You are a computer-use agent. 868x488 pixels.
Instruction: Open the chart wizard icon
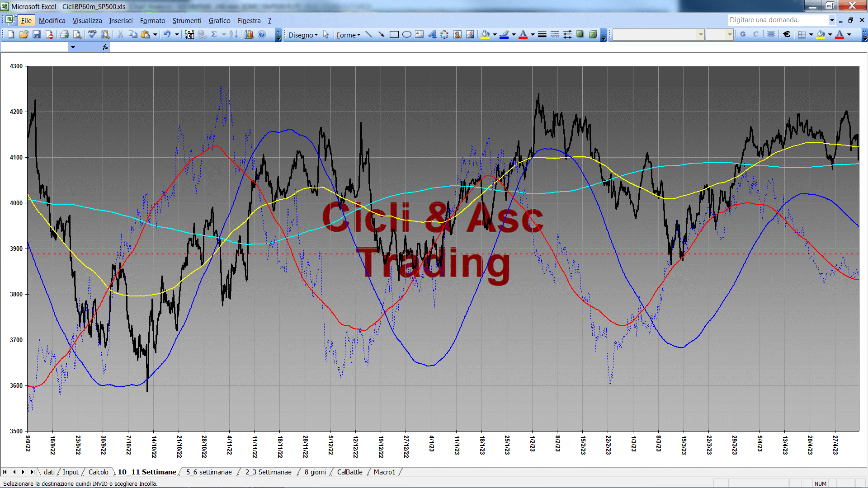pyautogui.click(x=249, y=34)
